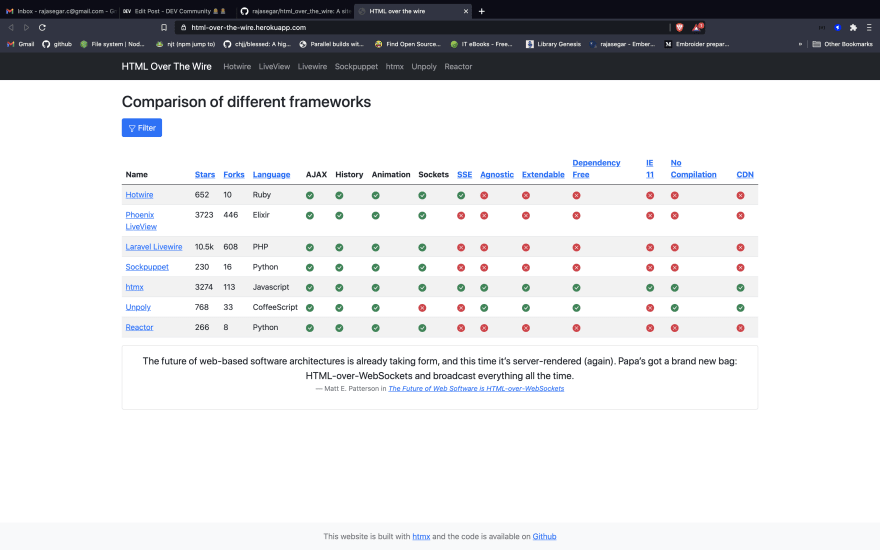Click the CDN column header link

pyautogui.click(x=745, y=175)
